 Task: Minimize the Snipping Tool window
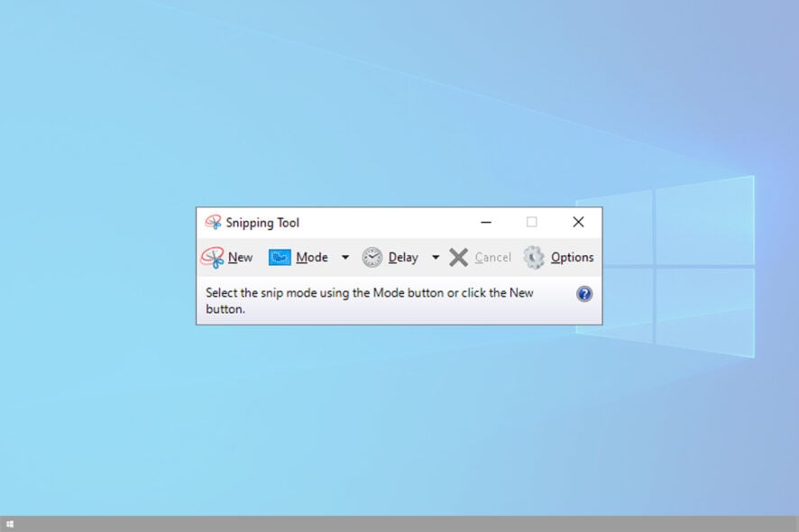point(486,222)
